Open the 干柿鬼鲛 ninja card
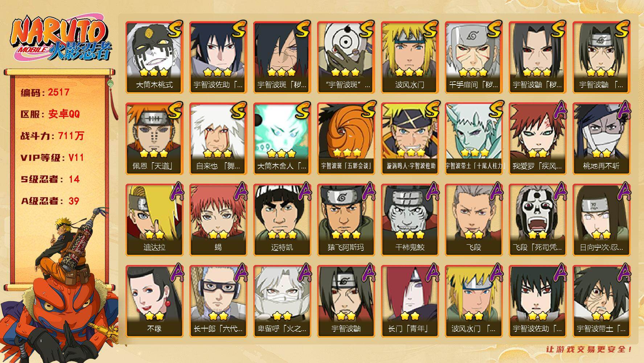 tap(410, 220)
